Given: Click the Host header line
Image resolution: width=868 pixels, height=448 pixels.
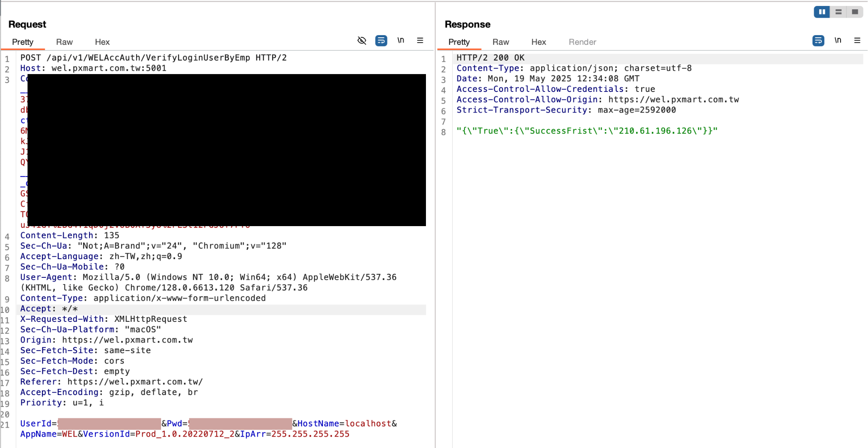Looking at the screenshot, I should [x=93, y=68].
